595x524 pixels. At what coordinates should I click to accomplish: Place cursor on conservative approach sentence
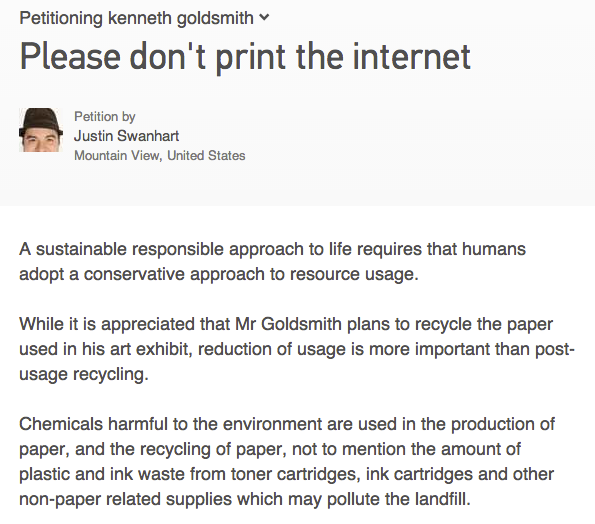[219, 274]
